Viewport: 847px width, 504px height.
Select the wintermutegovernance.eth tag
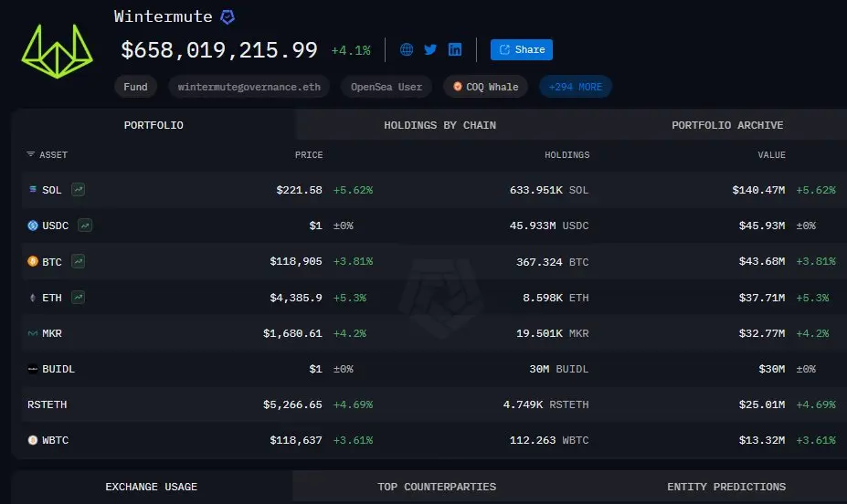(x=249, y=87)
